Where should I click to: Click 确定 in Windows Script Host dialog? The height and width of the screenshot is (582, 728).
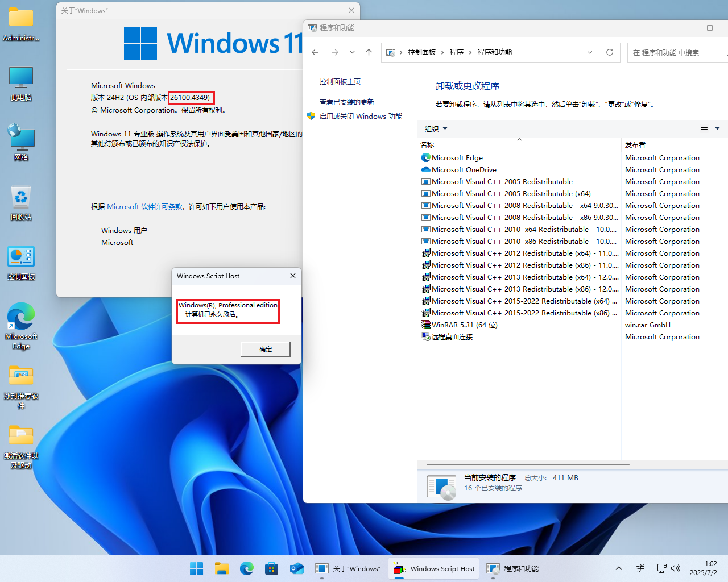pos(265,349)
